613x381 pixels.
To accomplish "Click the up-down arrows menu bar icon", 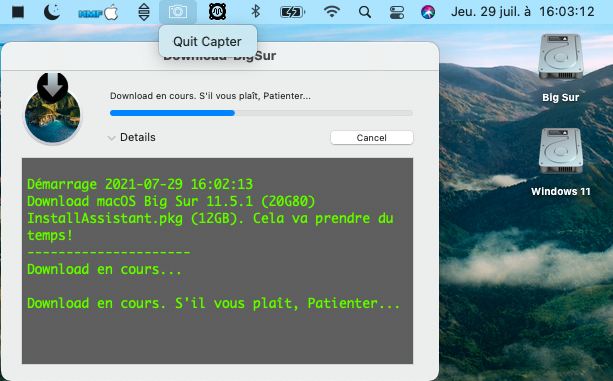I will pyautogui.click(x=144, y=12).
